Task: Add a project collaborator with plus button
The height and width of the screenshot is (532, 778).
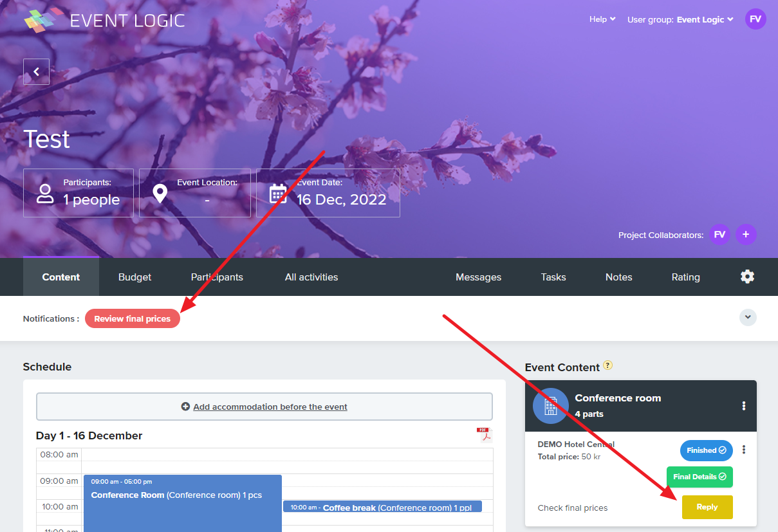Action: point(746,235)
